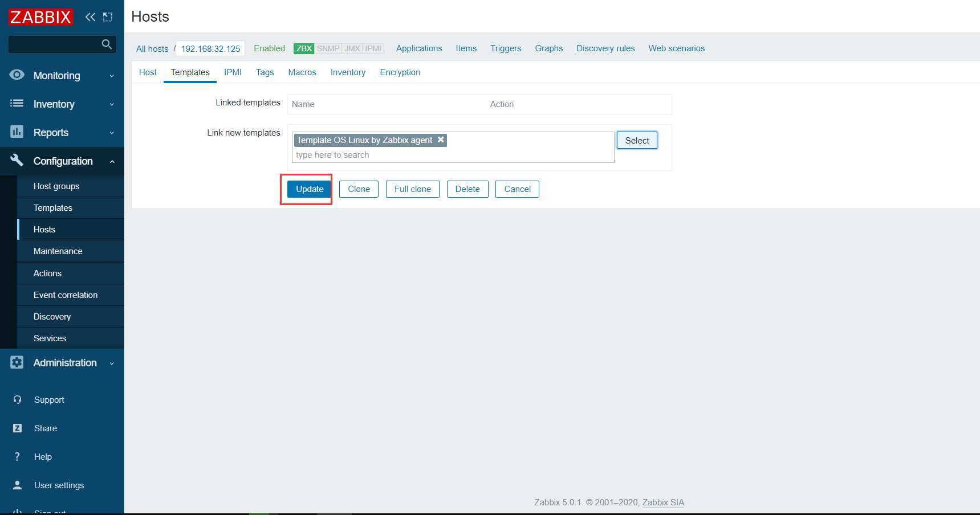
Task: Click the 'type here to search' template field
Action: [453, 155]
